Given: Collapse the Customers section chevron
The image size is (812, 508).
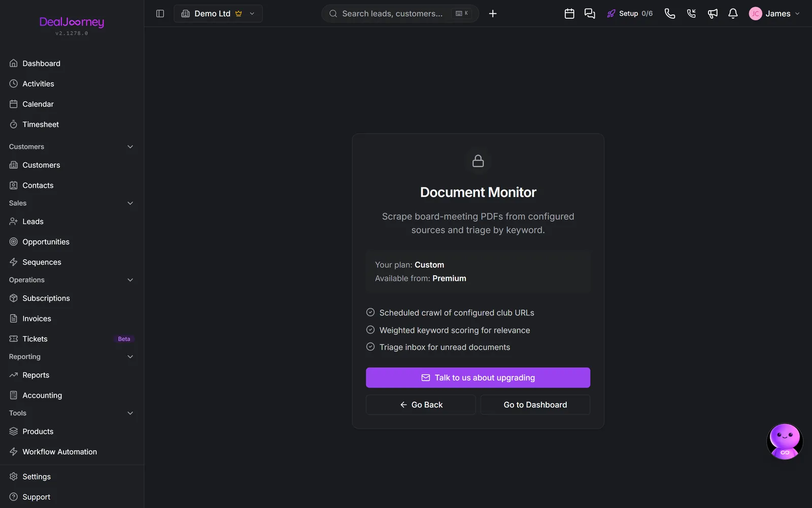Looking at the screenshot, I should tap(130, 147).
